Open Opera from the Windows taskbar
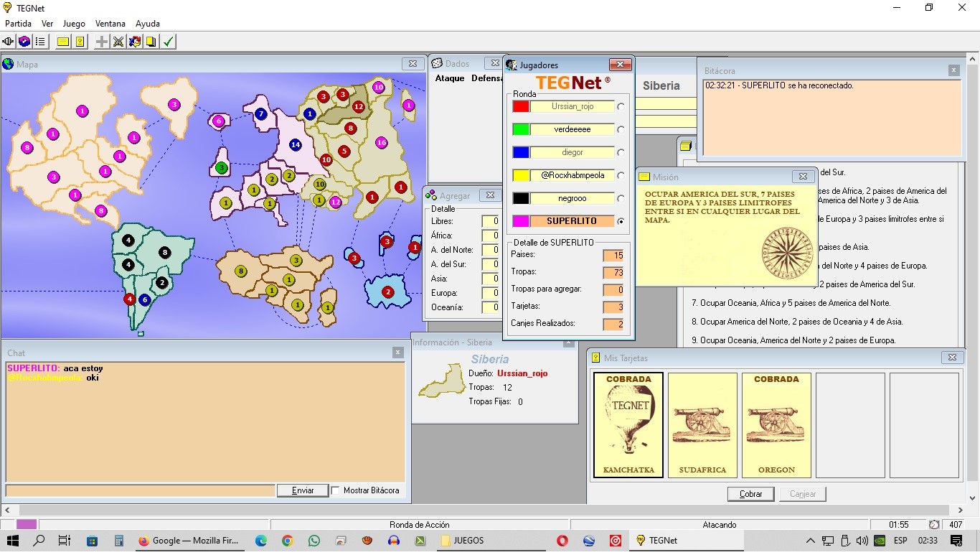 (x=562, y=541)
